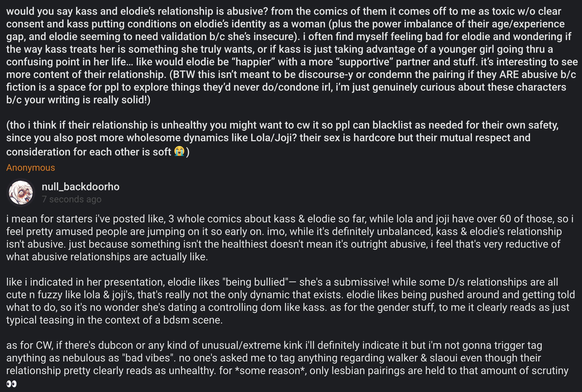This screenshot has height=392, width=582.
Task: Click the "7 seconds ago" timestamp
Action: pyautogui.click(x=71, y=199)
